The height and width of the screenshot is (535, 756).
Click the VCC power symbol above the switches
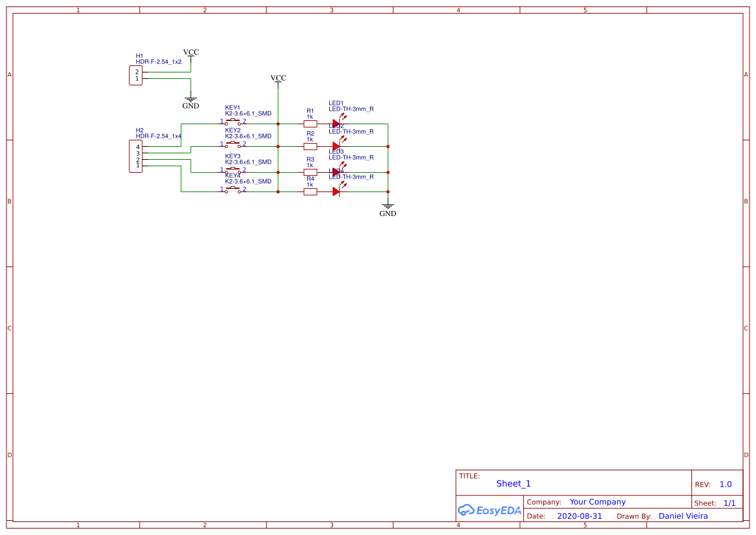pyautogui.click(x=278, y=78)
